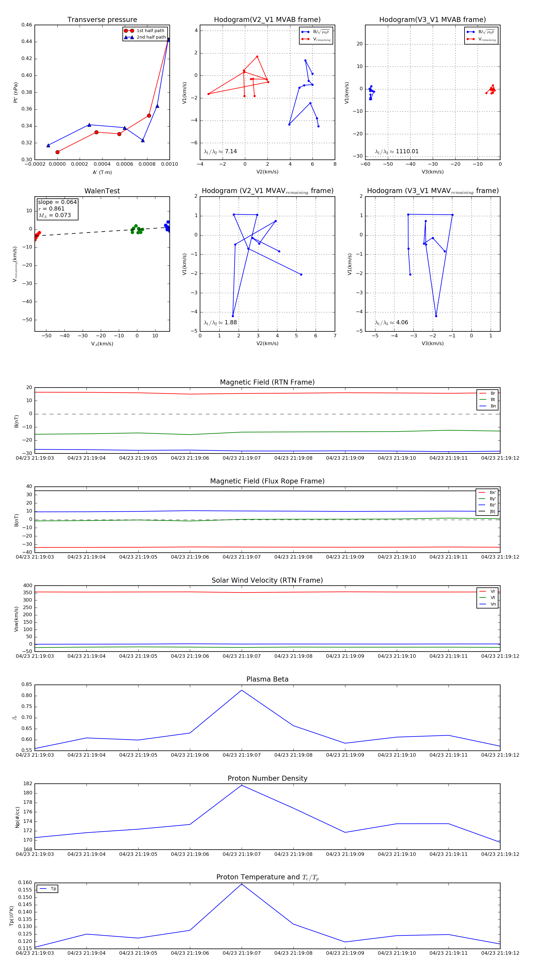Click the 'Plasma Beta' plot title
Screen dimensions: 535x980
(267, 679)
